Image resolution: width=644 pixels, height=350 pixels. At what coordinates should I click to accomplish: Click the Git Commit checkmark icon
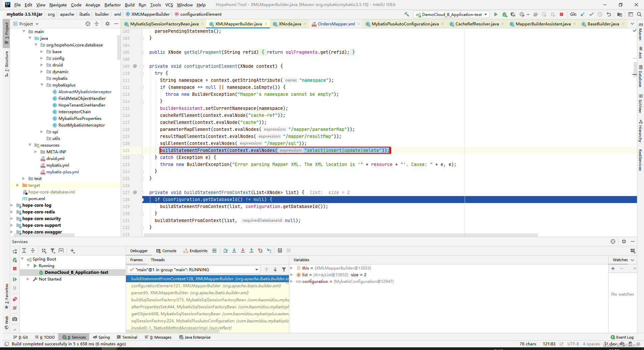point(591,14)
